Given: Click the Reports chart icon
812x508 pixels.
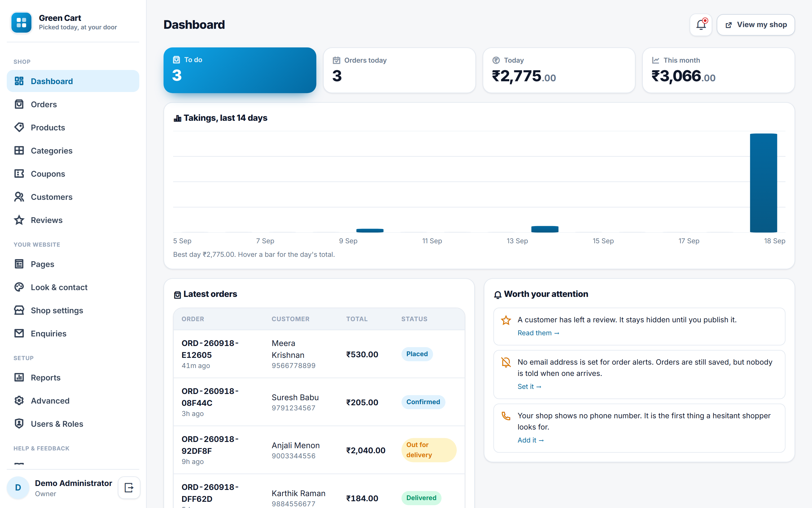Looking at the screenshot, I should 19,378.
